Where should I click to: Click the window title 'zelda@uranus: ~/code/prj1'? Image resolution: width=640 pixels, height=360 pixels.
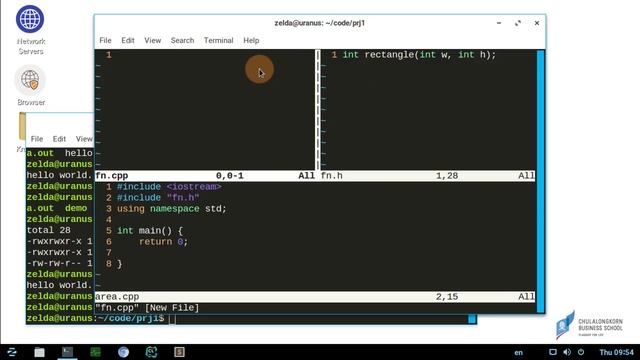coord(320,23)
